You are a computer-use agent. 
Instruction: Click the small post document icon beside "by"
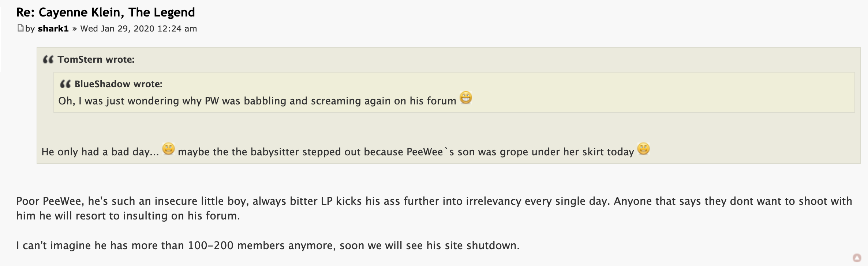[x=20, y=28]
